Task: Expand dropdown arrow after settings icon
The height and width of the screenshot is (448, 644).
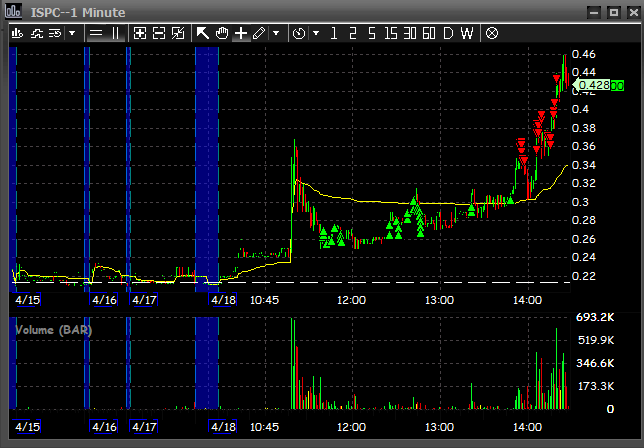Action: click(x=72, y=33)
